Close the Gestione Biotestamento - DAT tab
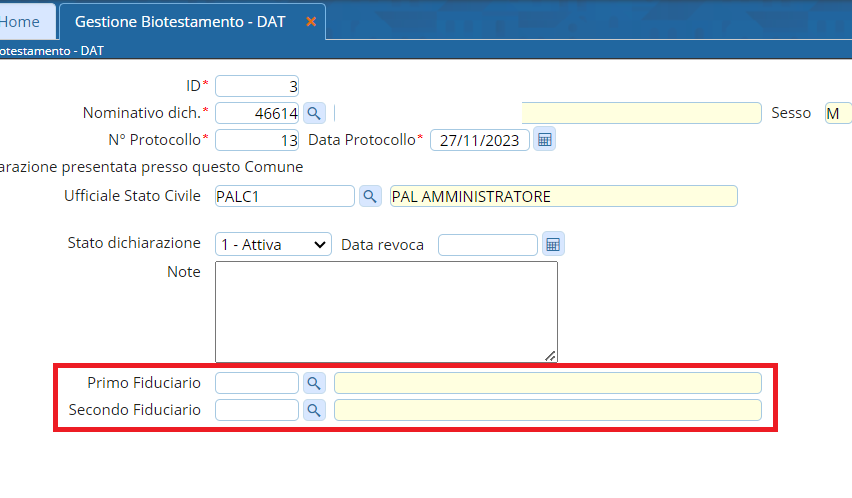The image size is (852, 498). pyautogui.click(x=311, y=21)
